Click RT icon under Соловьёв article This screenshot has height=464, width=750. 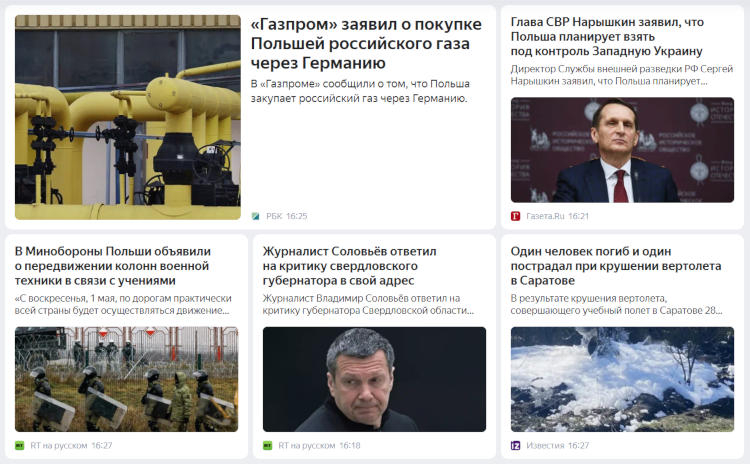point(267,446)
